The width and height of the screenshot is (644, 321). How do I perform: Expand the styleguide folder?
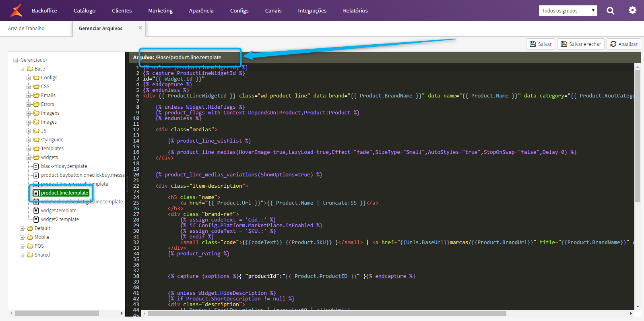(x=29, y=140)
